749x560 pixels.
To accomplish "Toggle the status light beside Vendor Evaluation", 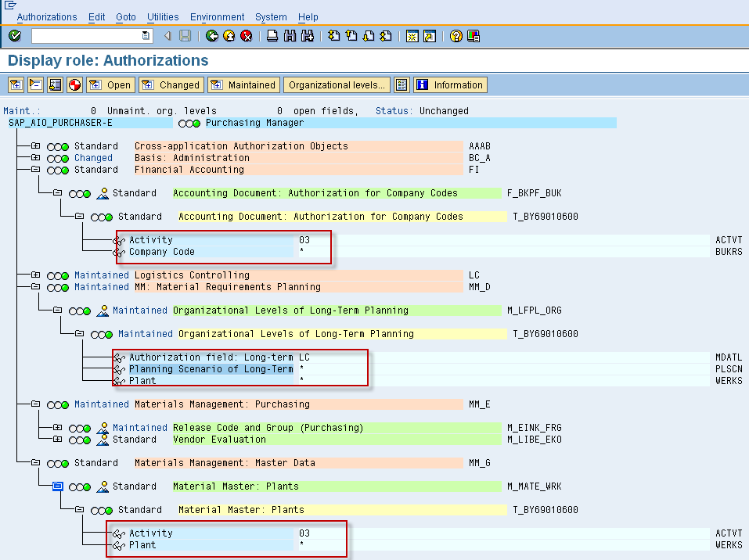I will coord(80,440).
